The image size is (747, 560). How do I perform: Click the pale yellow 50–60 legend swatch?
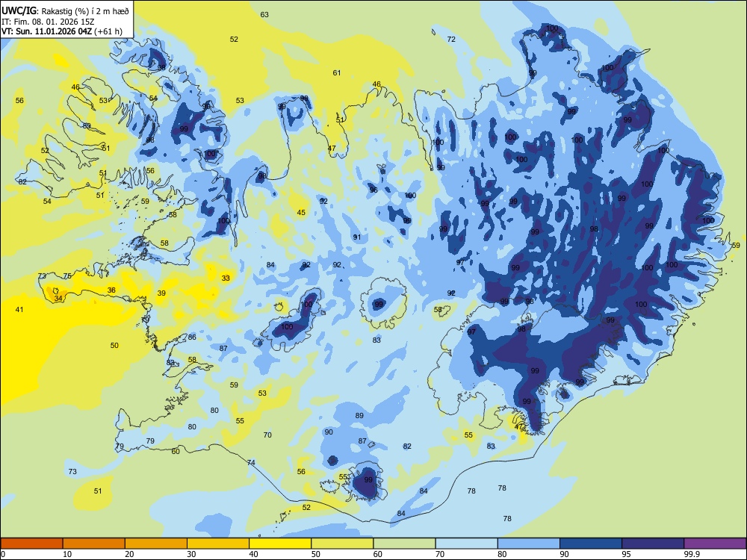point(342,544)
